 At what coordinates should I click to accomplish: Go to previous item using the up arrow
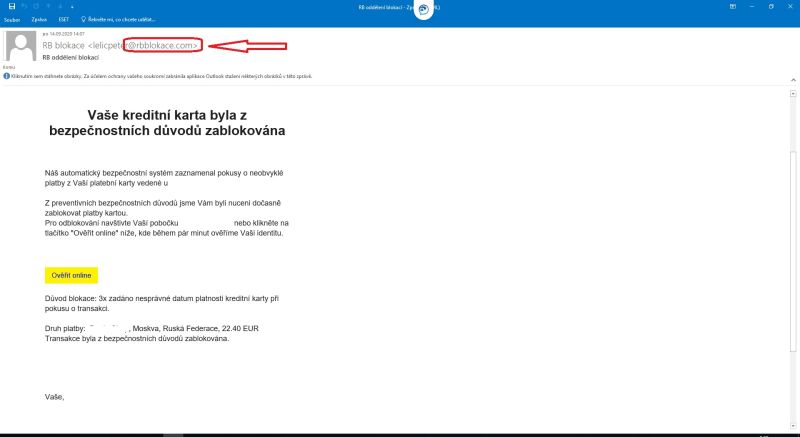pos(49,7)
